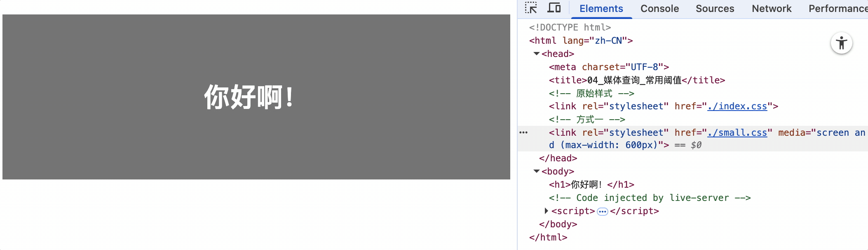The width and height of the screenshot is (868, 250).
Task: Select the 方式一 comment row
Action: 587,120
